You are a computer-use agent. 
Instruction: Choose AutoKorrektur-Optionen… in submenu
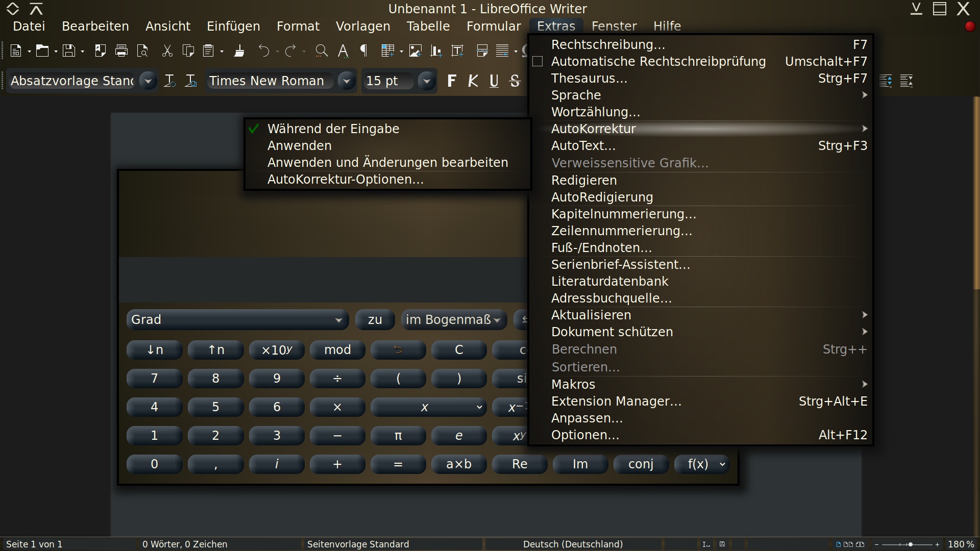point(388,179)
